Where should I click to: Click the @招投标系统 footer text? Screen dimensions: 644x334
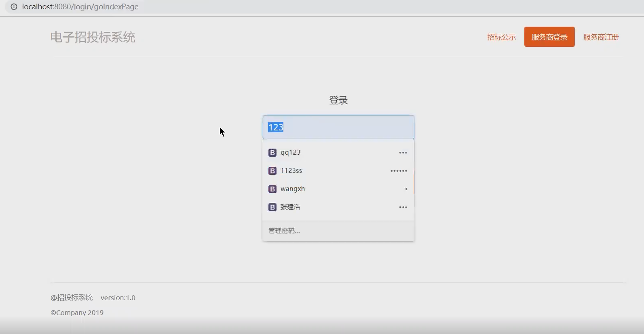click(x=72, y=298)
